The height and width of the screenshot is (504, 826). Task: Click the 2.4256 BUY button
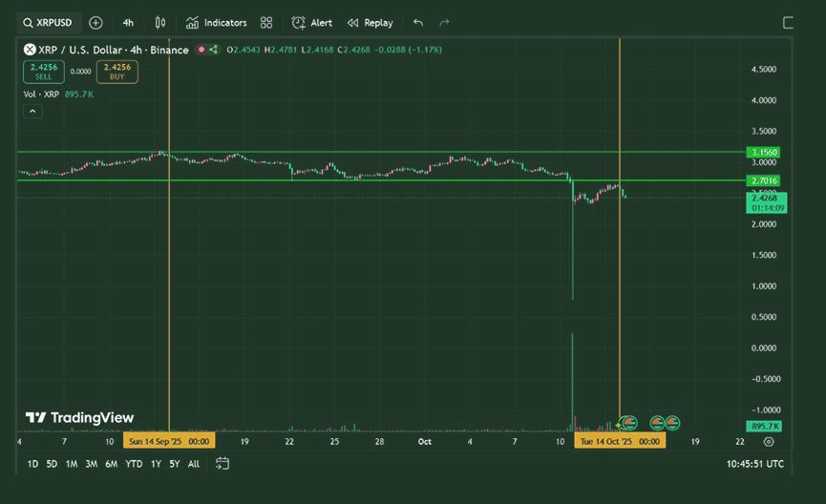coord(116,72)
